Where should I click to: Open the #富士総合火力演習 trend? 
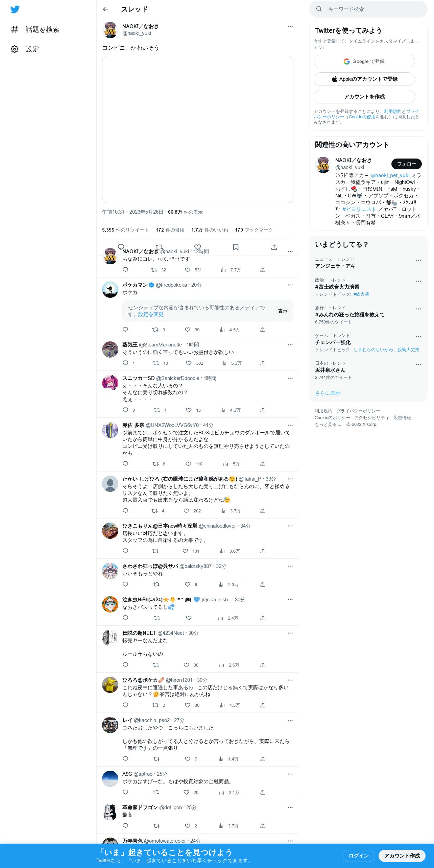[x=337, y=287]
